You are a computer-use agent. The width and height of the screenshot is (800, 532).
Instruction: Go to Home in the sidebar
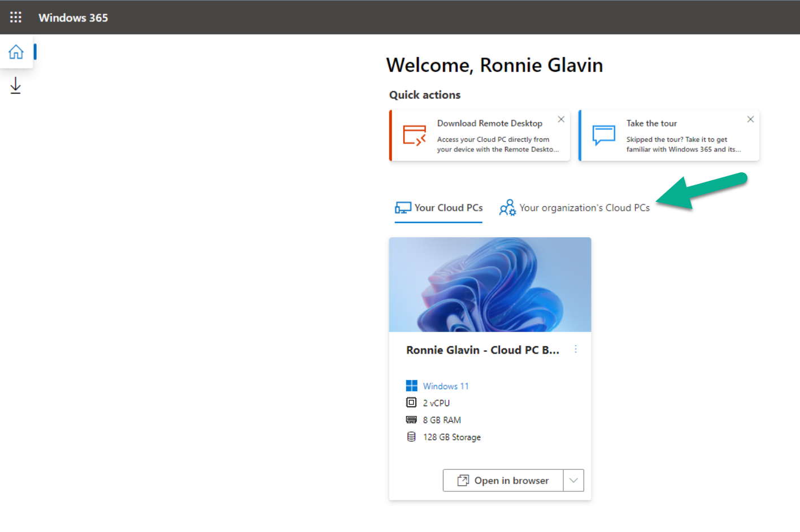[x=16, y=52]
